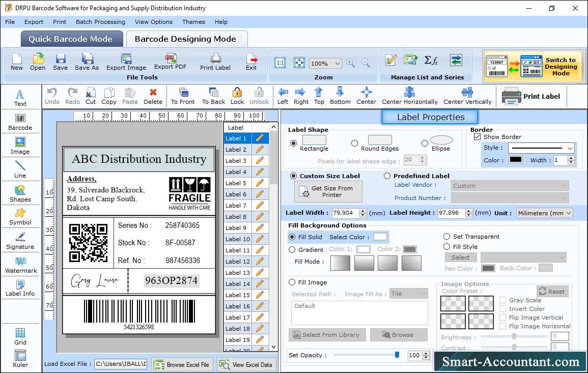The height and width of the screenshot is (373, 588).
Task: Click Switch to Designing Mode button
Action: pyautogui.click(x=534, y=66)
